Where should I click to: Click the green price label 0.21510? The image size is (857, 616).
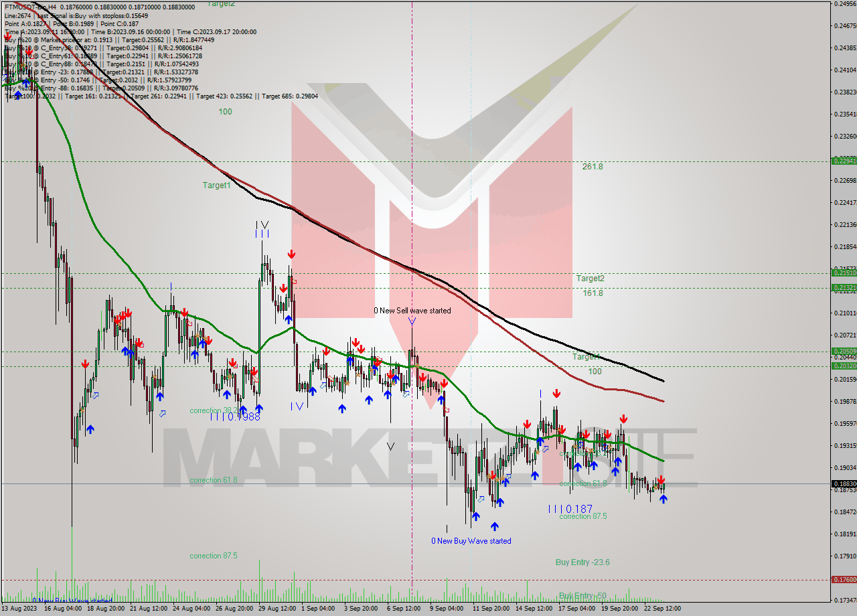point(843,273)
